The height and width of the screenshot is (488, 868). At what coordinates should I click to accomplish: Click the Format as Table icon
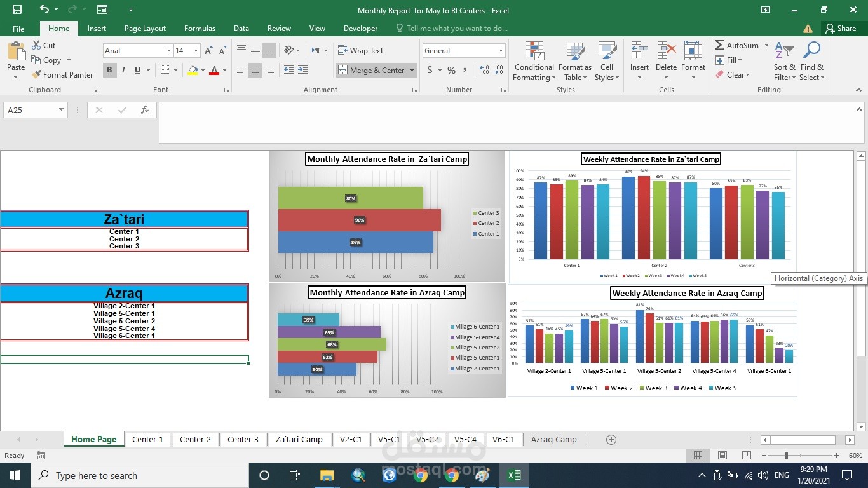pos(575,51)
